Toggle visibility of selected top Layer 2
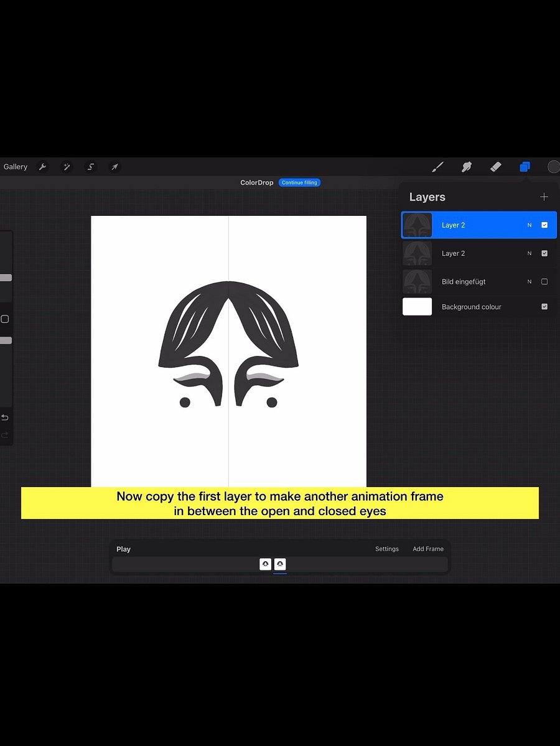This screenshot has height=746, width=560. click(x=544, y=225)
